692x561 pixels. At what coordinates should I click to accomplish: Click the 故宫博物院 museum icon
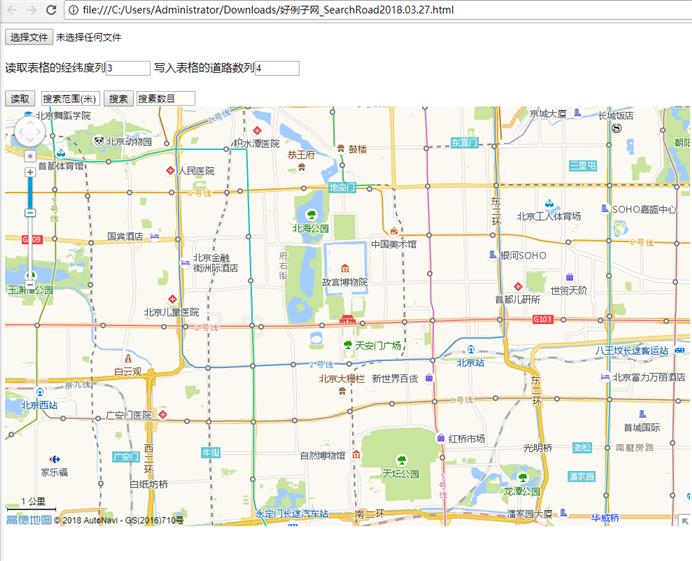point(345,268)
